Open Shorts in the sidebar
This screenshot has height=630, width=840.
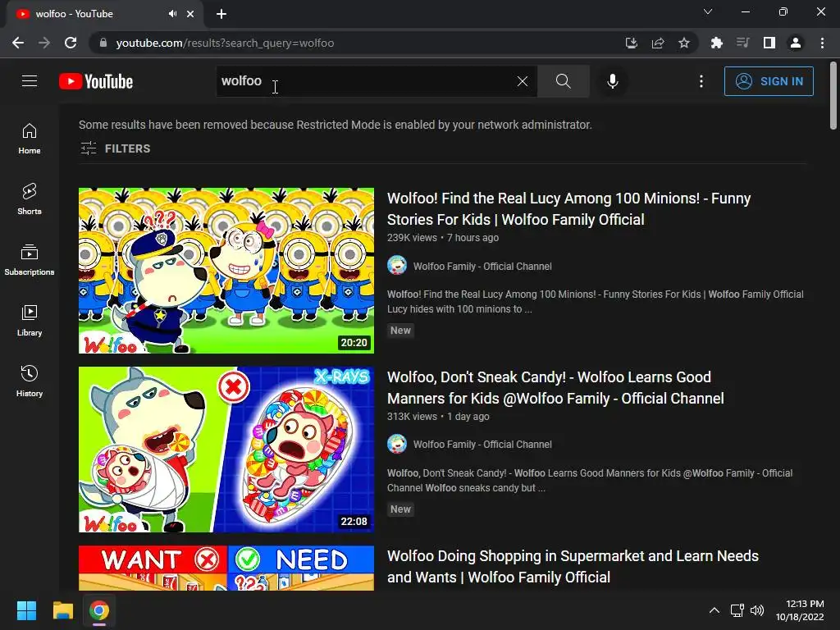coord(30,199)
